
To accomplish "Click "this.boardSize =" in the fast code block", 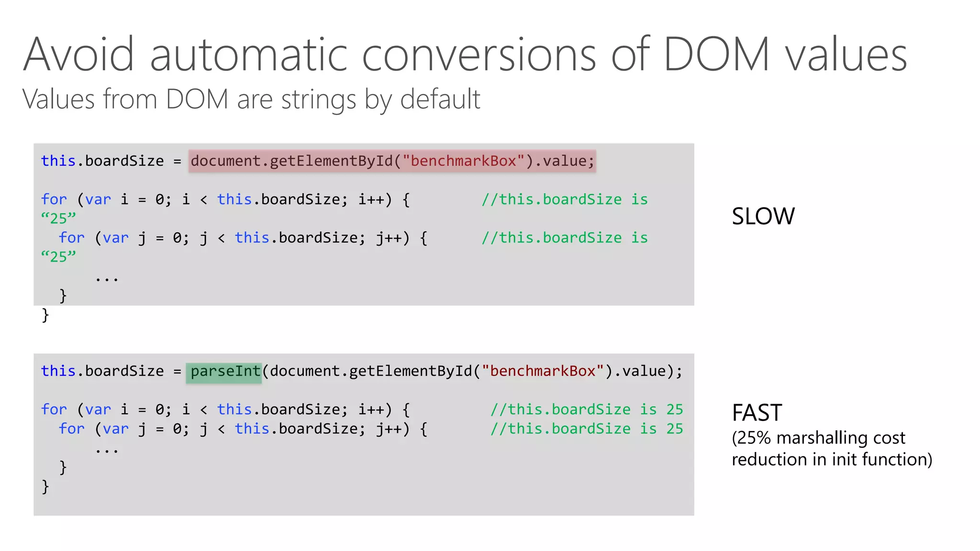I will coord(111,371).
